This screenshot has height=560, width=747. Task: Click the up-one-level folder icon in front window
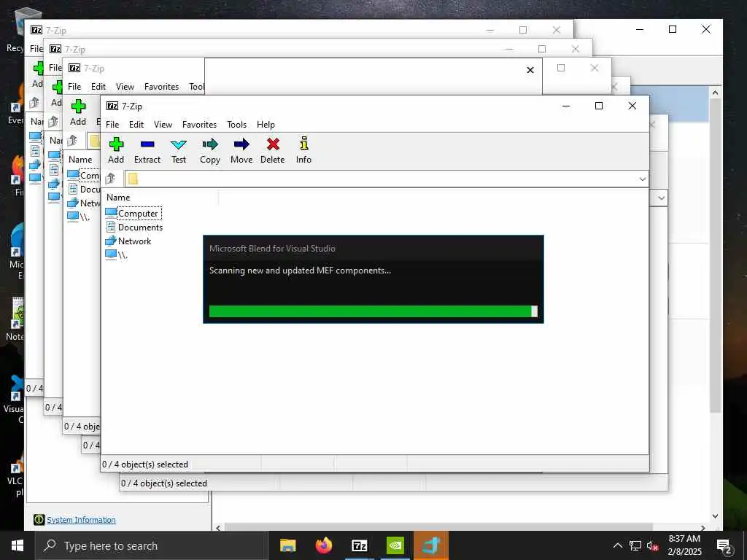111,179
